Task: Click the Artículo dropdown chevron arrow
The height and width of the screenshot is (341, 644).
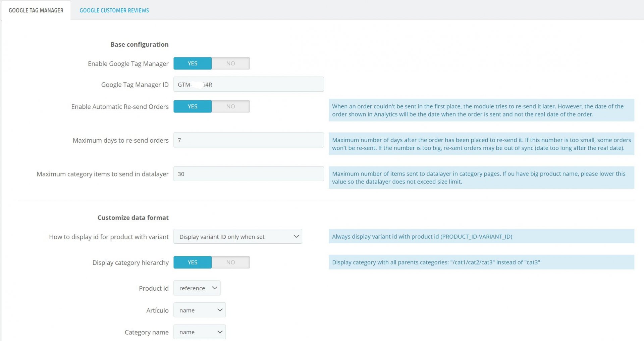Action: (220, 310)
